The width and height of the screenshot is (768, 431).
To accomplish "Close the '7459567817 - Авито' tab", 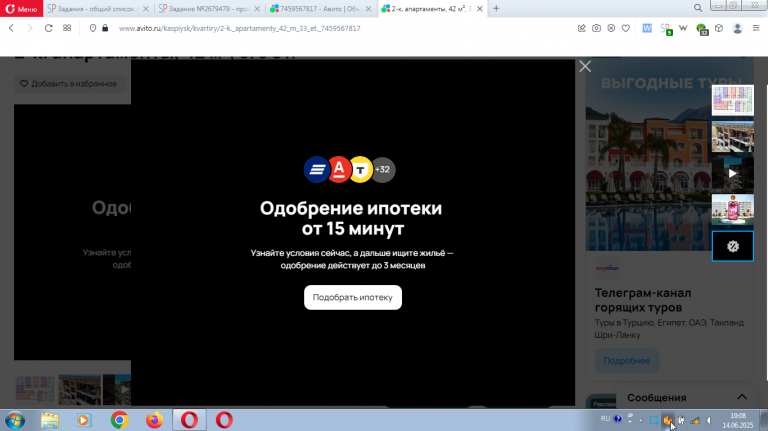I will [369, 9].
